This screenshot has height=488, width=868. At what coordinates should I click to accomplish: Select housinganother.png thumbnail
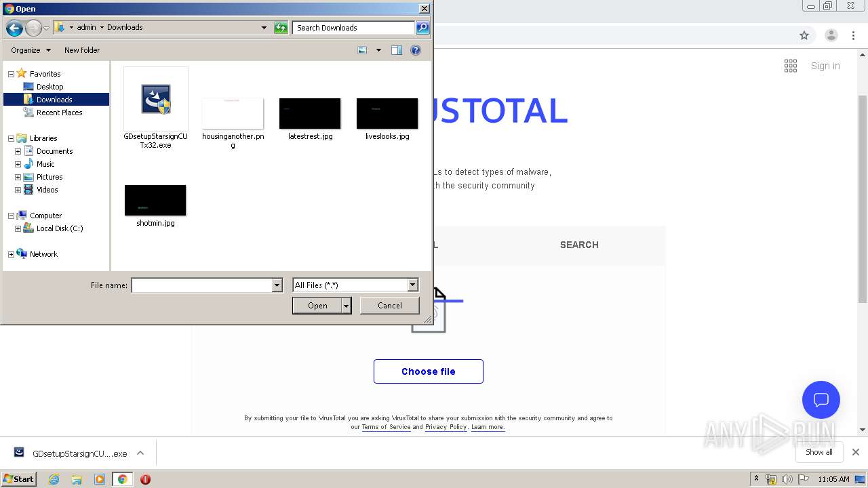coord(233,113)
